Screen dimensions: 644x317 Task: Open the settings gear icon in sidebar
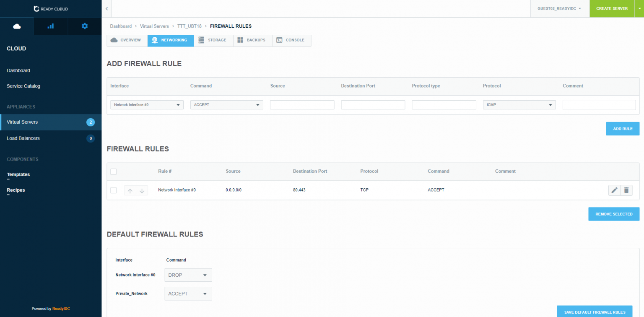pyautogui.click(x=85, y=26)
